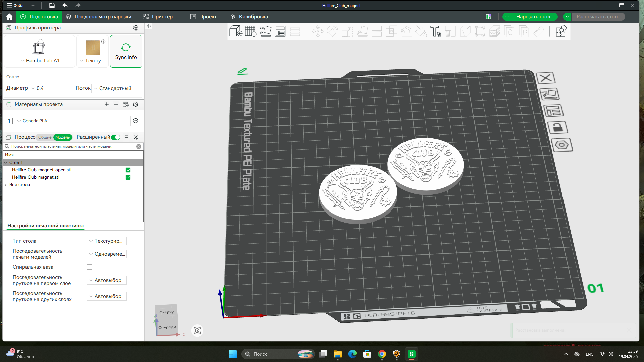
Task: Open the Калибровка tab
Action: click(x=249, y=17)
